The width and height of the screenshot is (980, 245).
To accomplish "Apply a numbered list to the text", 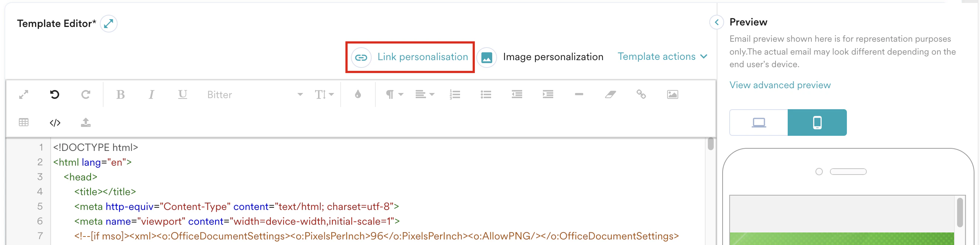I will click(x=455, y=94).
